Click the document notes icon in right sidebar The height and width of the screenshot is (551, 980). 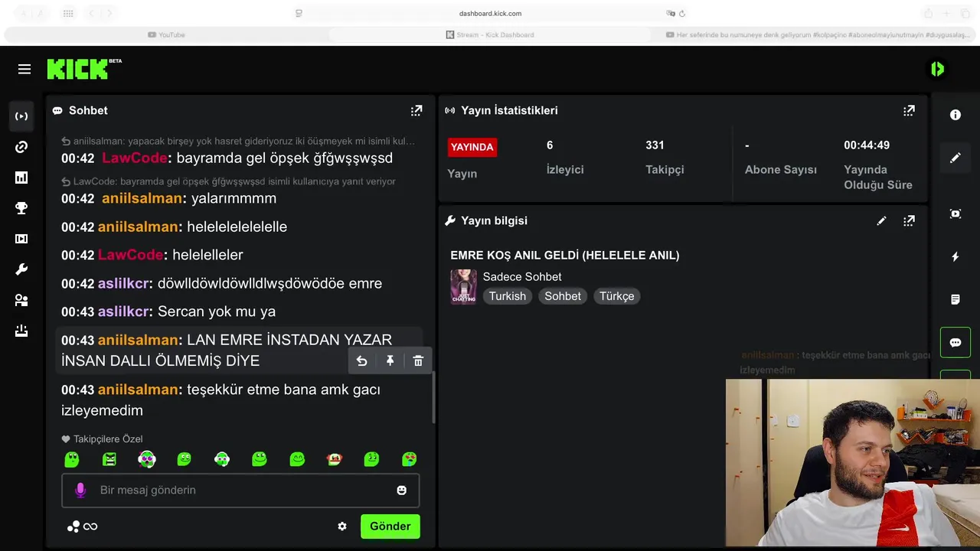point(955,299)
